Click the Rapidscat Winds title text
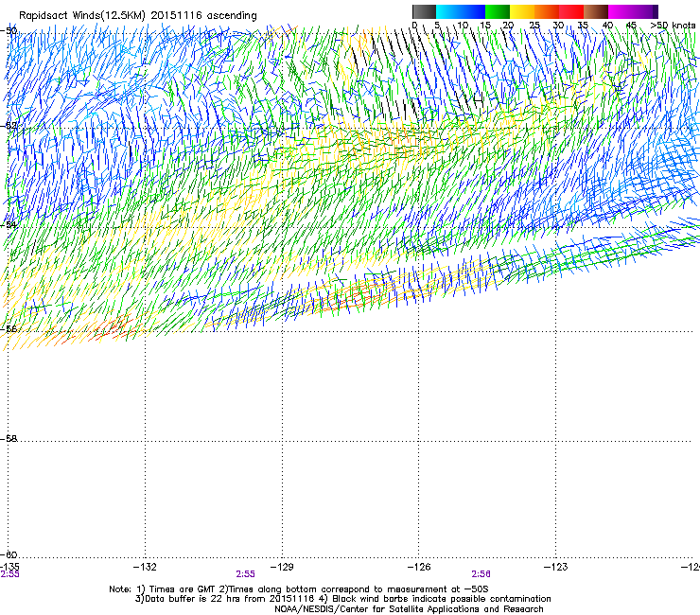Screen dimensions: 700x615 pos(138,15)
